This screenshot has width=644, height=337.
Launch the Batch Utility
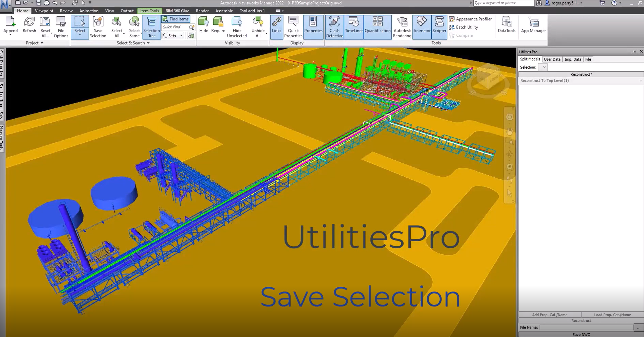pos(463,27)
